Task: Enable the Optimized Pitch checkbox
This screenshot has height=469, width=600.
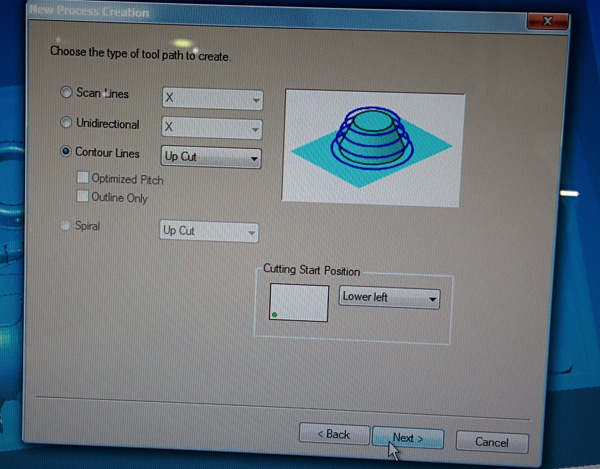Action: (83, 178)
